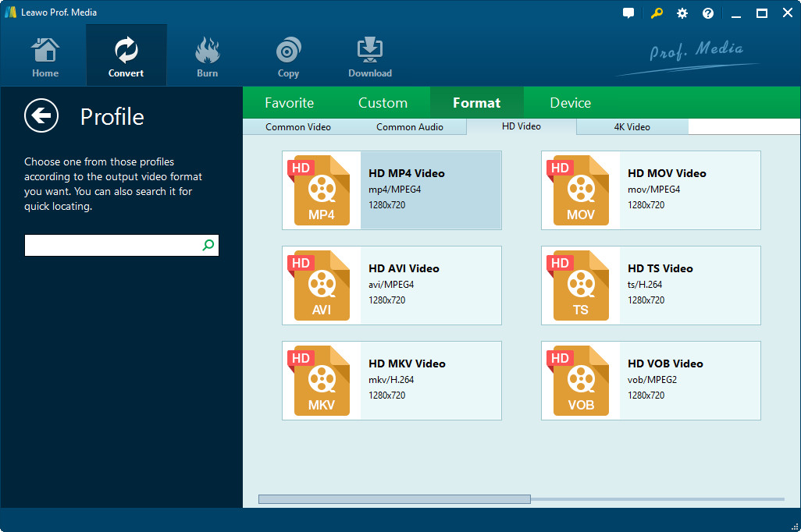Maximize the Leawo Prof. Media window

pos(761,13)
